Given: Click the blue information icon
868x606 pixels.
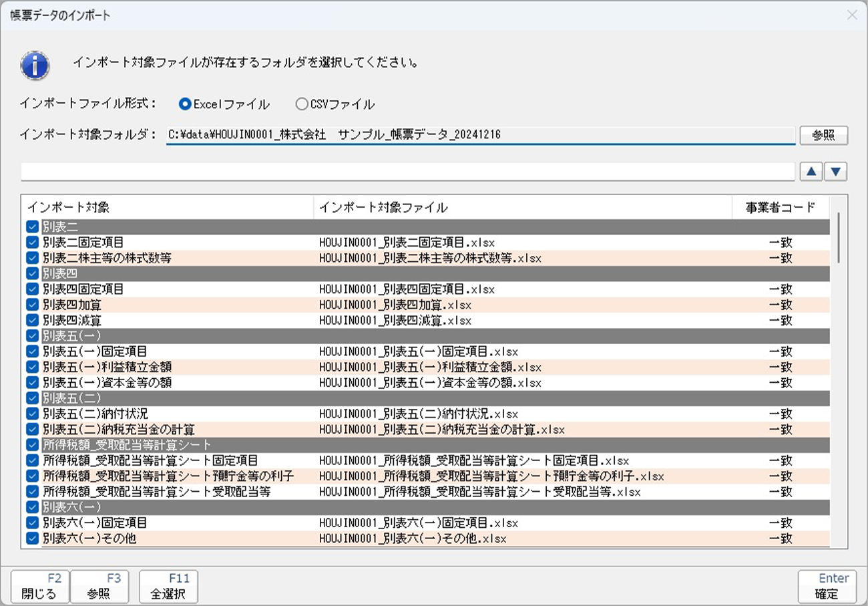Looking at the screenshot, I should point(35,65).
